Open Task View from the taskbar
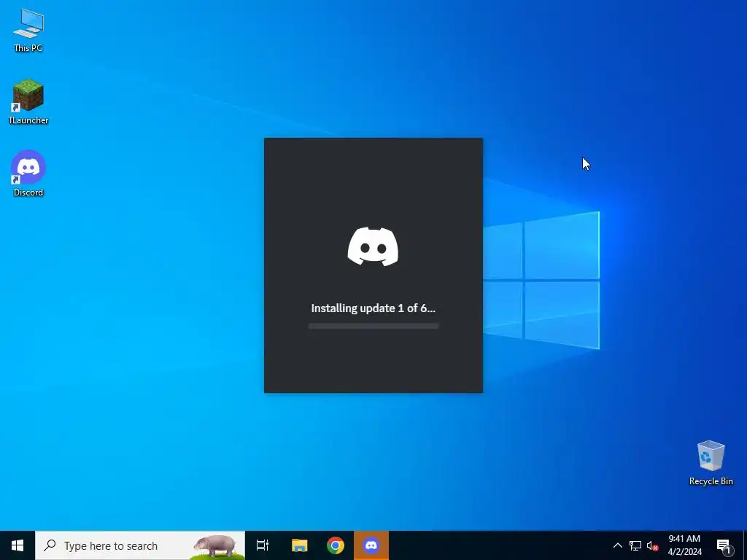 [263, 545]
